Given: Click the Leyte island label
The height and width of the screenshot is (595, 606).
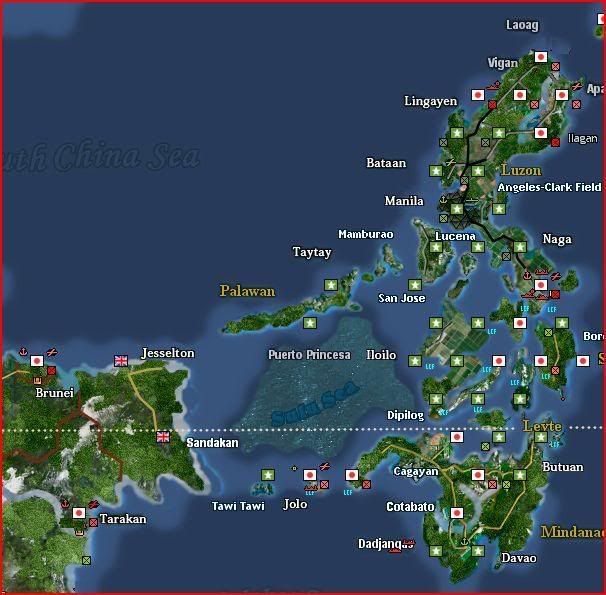Looking at the screenshot, I should [x=542, y=426].
